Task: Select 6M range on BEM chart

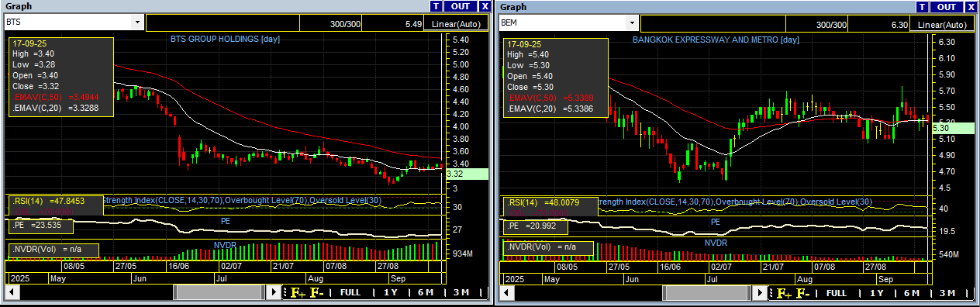Action: click(x=912, y=293)
